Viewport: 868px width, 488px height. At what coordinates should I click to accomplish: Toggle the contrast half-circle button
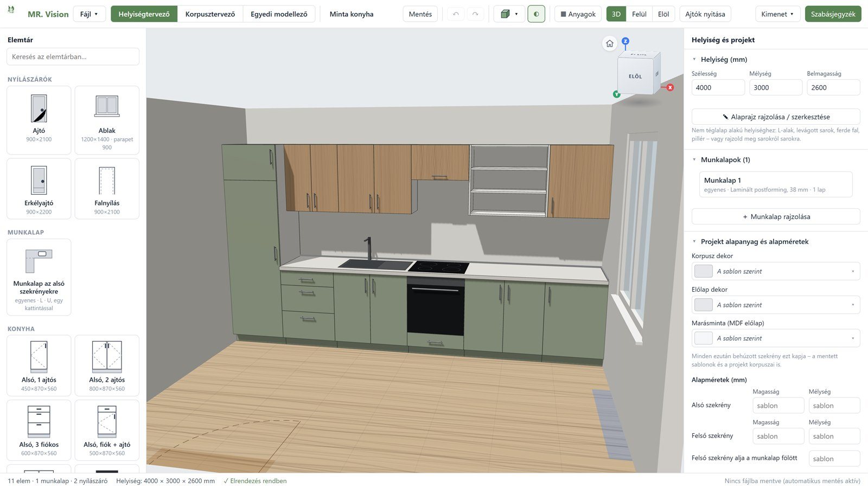click(536, 14)
